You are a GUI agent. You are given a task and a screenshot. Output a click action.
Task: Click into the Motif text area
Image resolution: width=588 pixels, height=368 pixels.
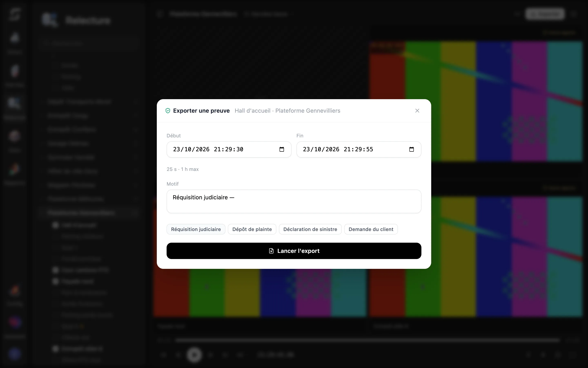294,201
